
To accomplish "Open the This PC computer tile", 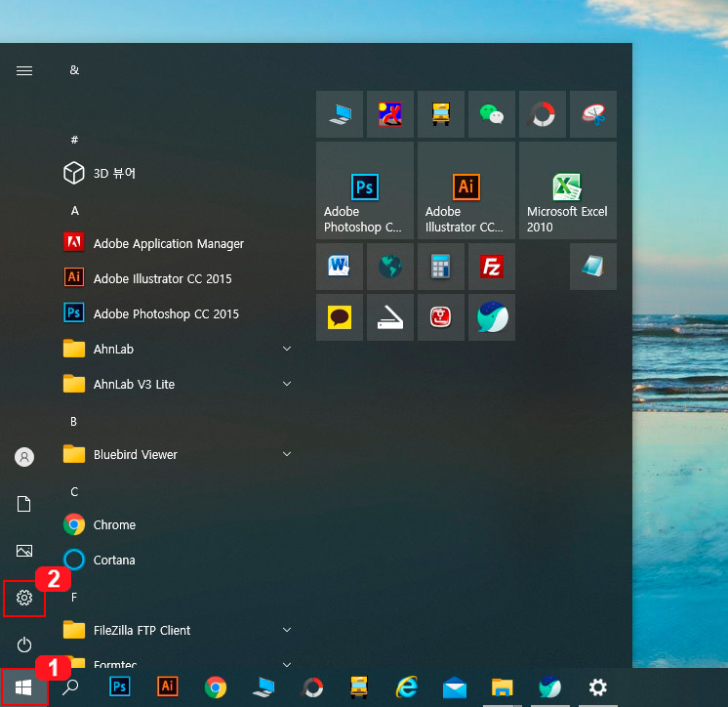I will click(x=340, y=114).
